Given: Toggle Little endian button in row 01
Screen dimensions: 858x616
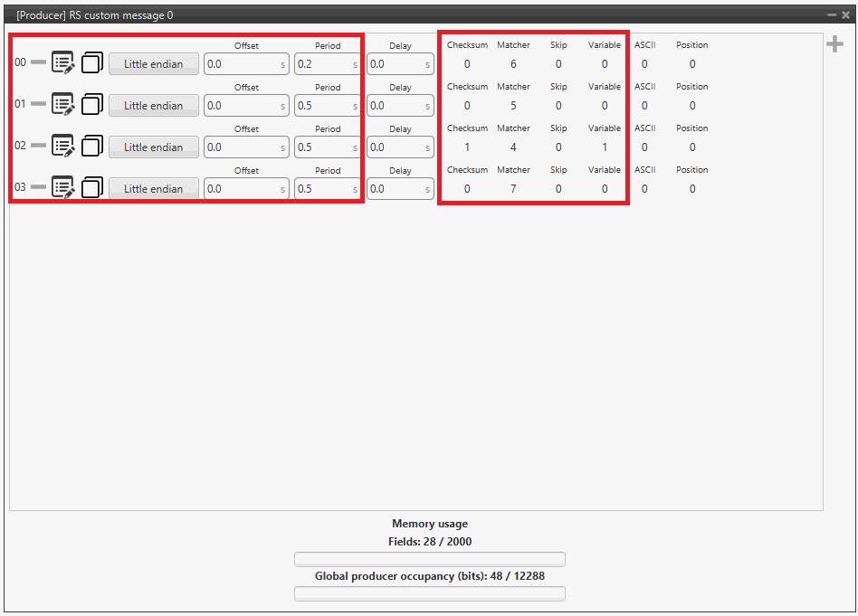Looking at the screenshot, I should pyautogui.click(x=153, y=106).
